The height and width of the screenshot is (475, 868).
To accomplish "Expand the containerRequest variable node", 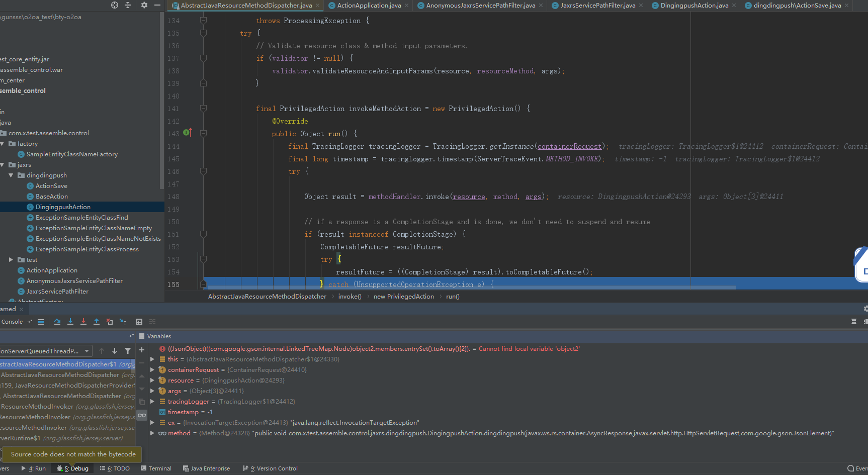I will click(x=152, y=370).
